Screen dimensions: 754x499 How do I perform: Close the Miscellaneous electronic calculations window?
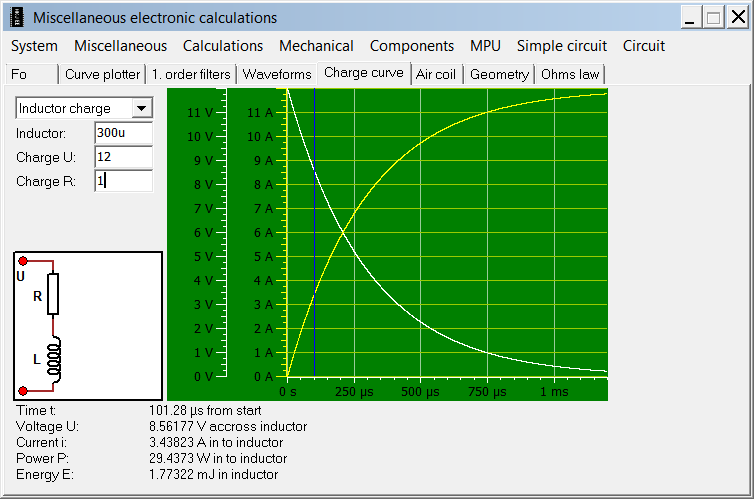[x=738, y=18]
